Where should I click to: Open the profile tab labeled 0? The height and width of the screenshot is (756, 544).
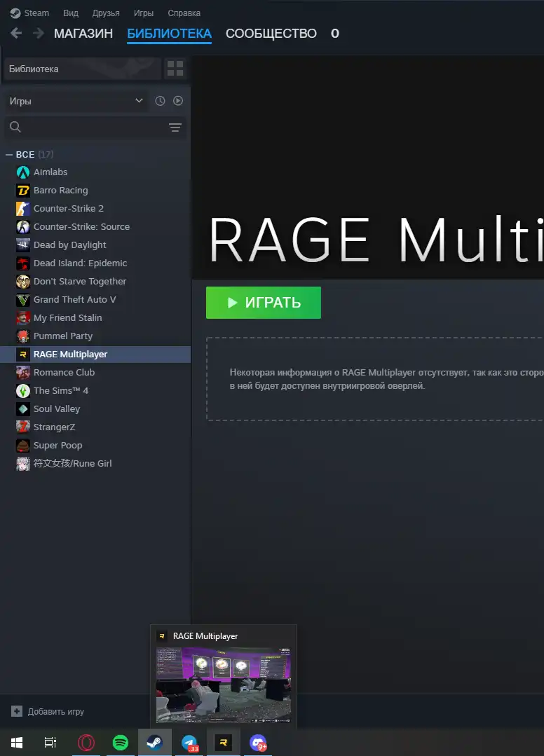coord(334,33)
